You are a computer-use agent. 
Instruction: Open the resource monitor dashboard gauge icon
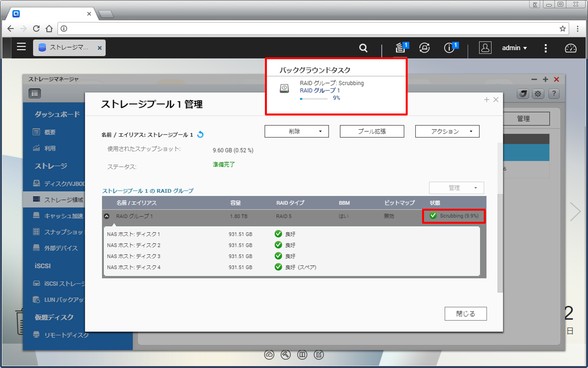click(570, 48)
